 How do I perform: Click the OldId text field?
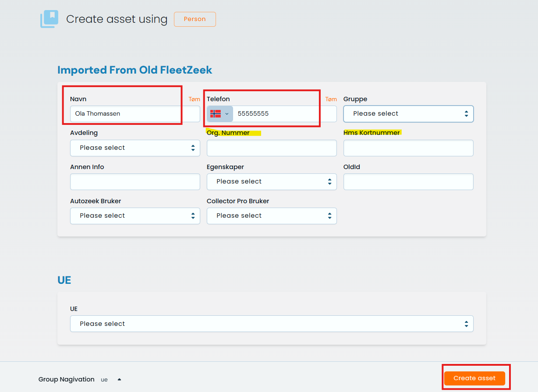pos(408,182)
